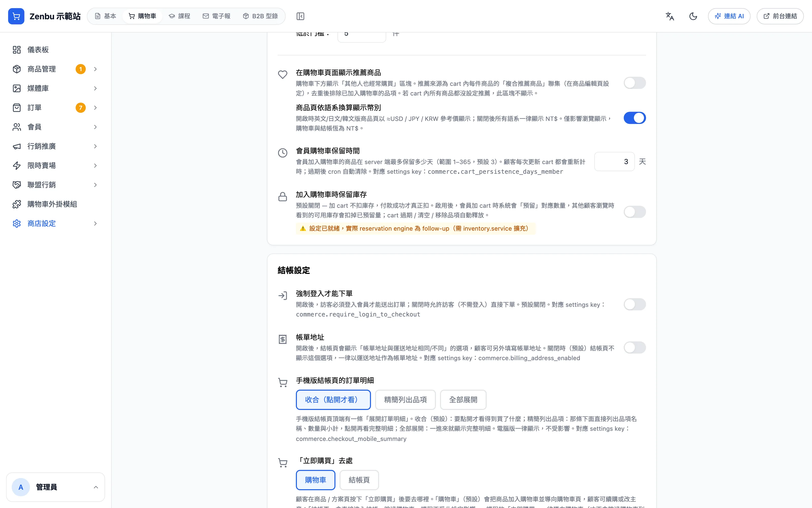Choose 購物車 as buy-now destination
Image resolution: width=812 pixels, height=508 pixels.
[x=315, y=480]
